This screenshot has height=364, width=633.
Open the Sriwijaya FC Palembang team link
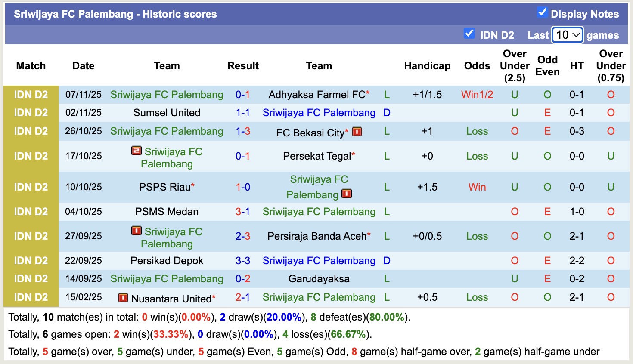[x=167, y=94]
